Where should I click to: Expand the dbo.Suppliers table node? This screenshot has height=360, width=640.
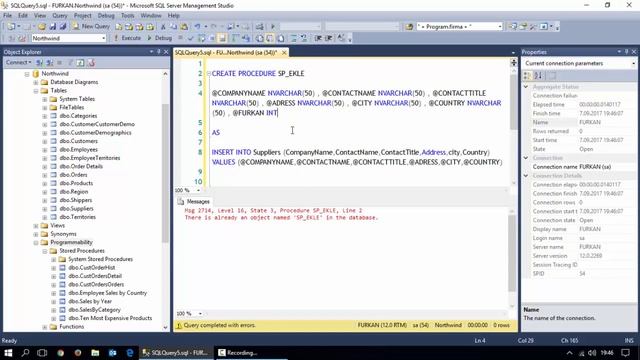click(45, 209)
